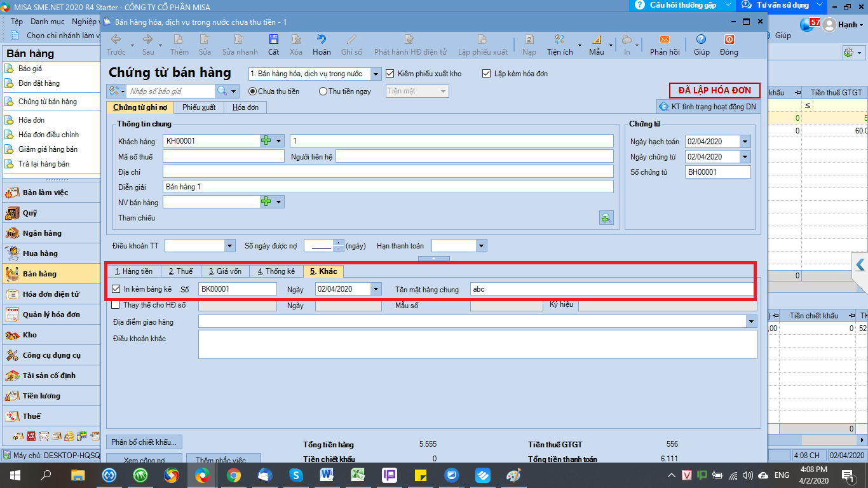This screenshot has height=488, width=868.
Task: Open Tư vấn sử dụng
Action: tap(781, 5)
